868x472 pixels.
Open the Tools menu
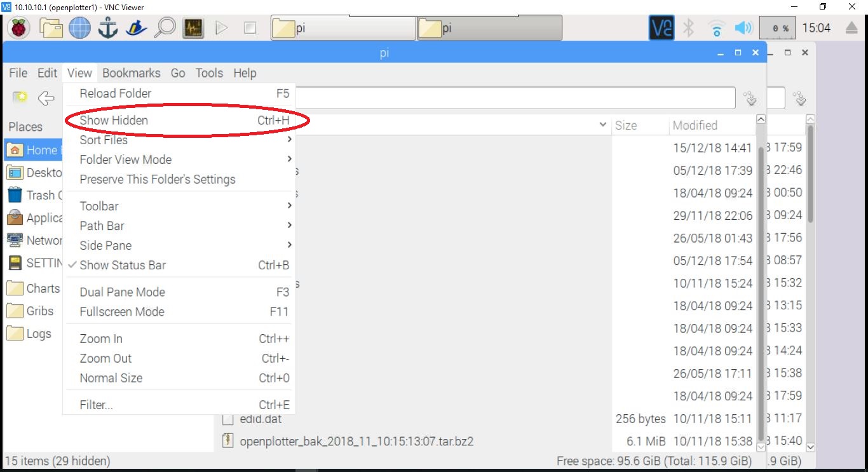point(209,73)
